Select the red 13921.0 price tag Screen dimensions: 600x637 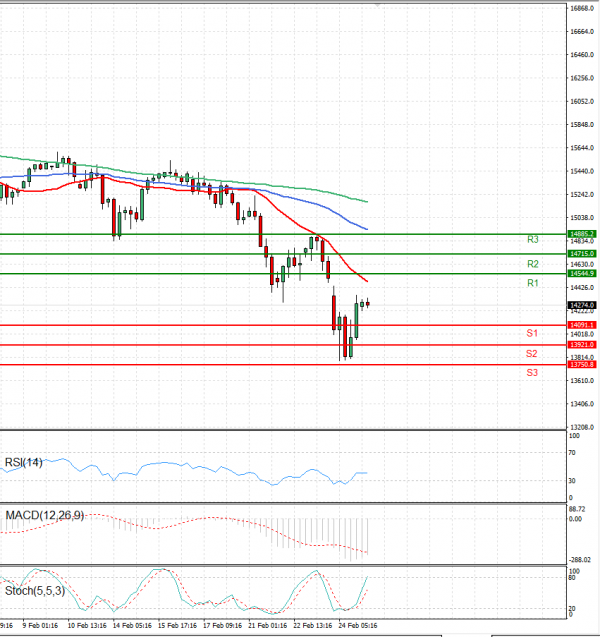coord(582,344)
